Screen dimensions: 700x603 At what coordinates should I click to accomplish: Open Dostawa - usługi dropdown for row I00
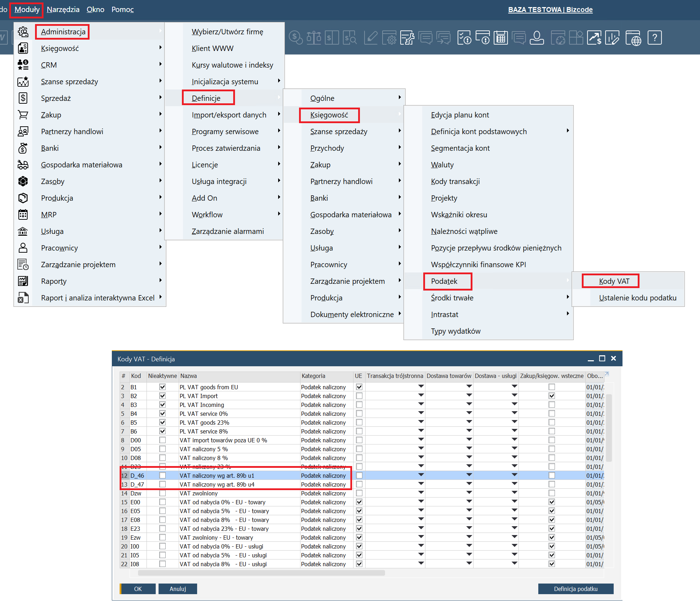click(x=514, y=546)
